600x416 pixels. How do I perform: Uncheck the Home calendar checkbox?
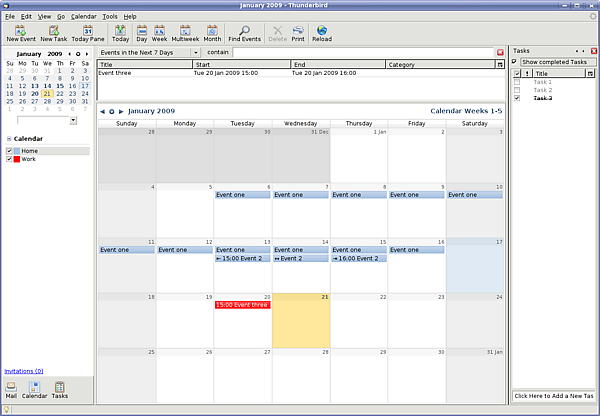(10, 151)
